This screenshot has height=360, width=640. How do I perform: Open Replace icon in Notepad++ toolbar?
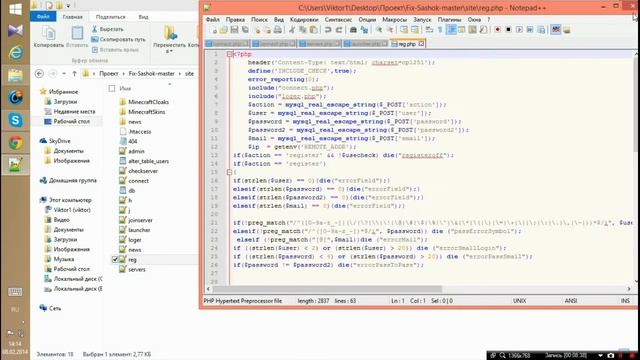pyautogui.click(x=364, y=30)
